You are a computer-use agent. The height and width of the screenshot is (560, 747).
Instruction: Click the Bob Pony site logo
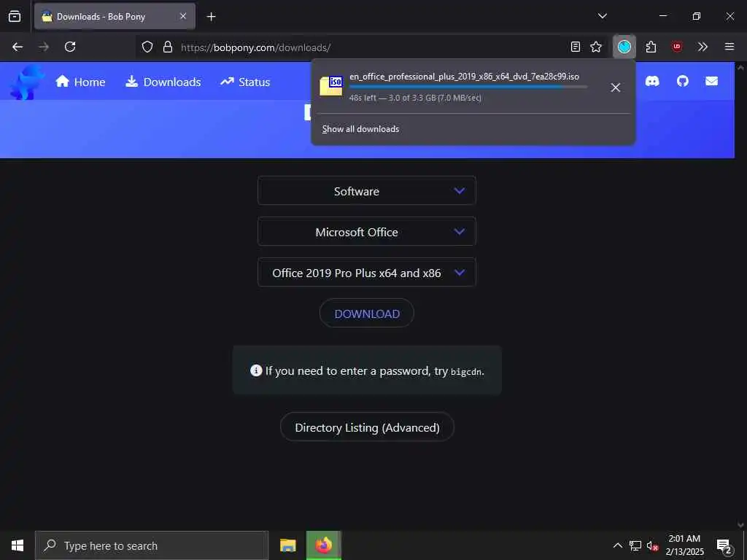tap(27, 82)
